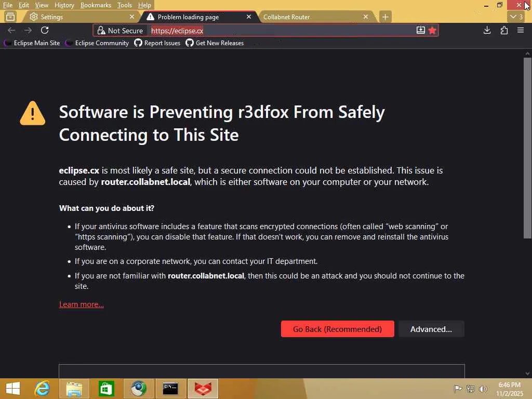Close the Settings tab

(x=132, y=17)
